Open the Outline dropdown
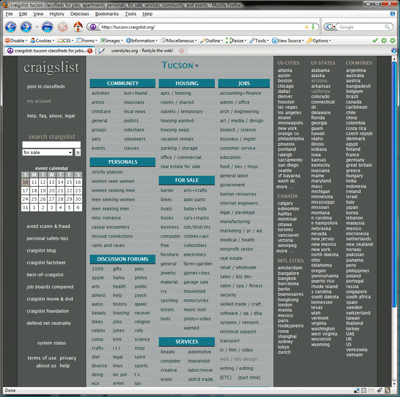 click(x=212, y=41)
